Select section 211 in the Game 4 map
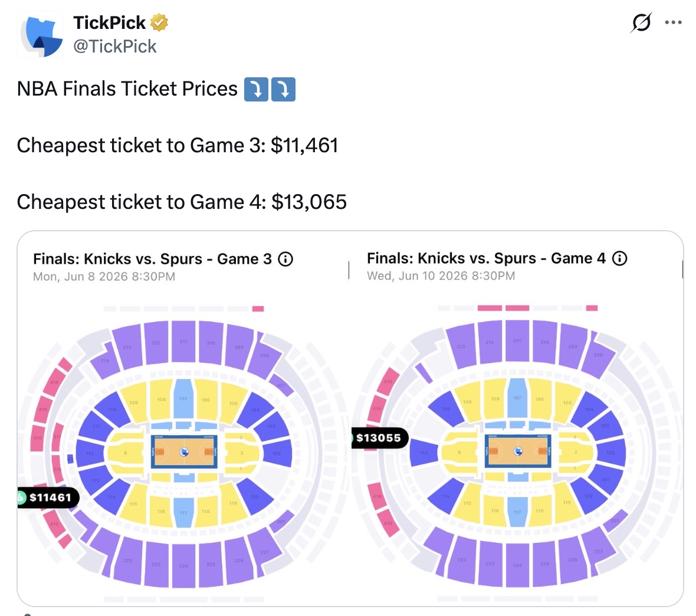Viewport: 696px width, 616px height. tap(517, 340)
